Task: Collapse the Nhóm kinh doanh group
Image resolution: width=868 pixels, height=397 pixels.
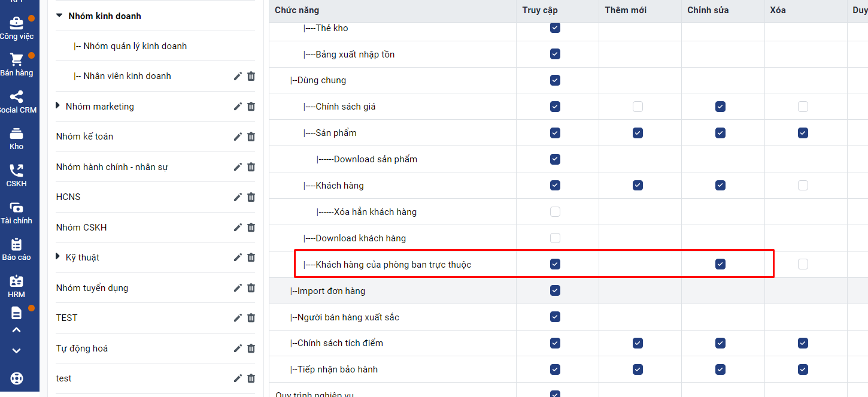Action: click(x=59, y=16)
